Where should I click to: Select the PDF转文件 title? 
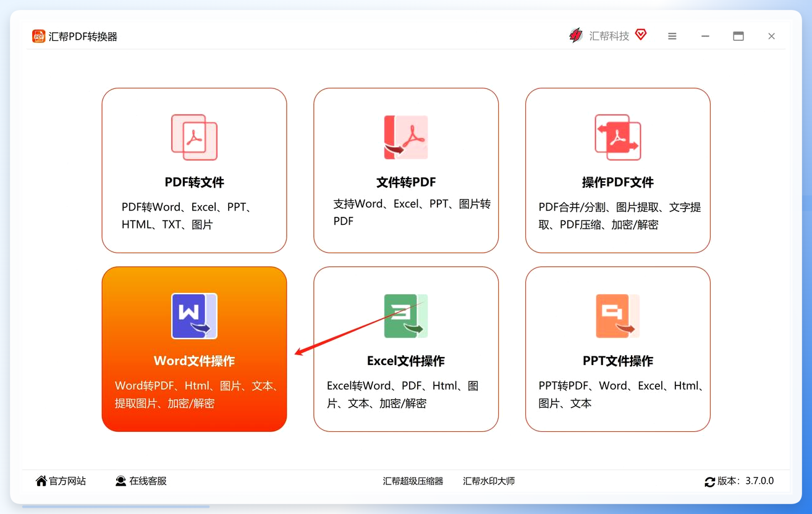[x=195, y=182]
